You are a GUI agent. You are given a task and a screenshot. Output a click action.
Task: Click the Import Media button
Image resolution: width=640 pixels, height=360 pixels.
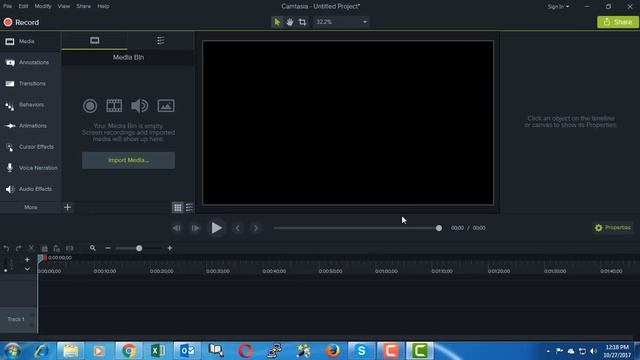(129, 160)
